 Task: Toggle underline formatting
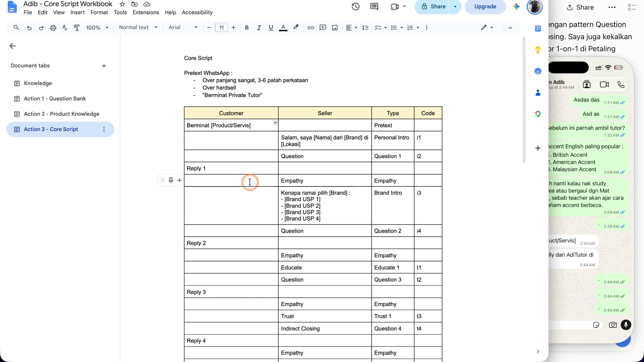271,28
